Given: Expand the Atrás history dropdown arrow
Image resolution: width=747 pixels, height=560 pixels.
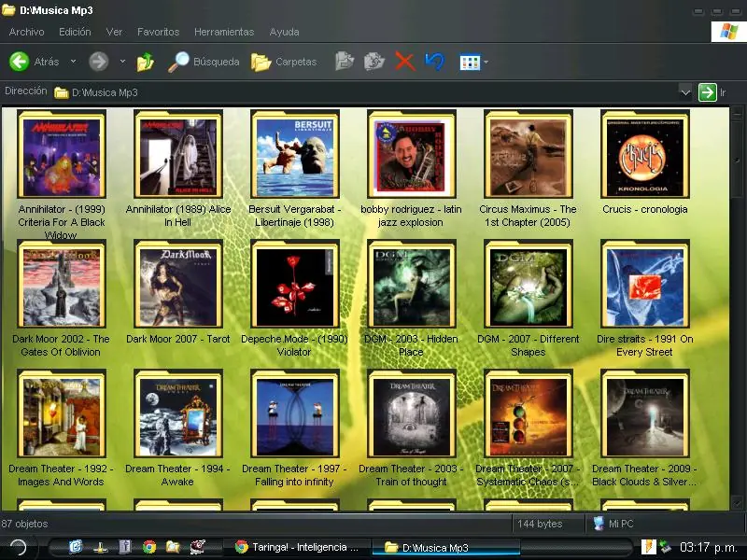Looking at the screenshot, I should pos(73,61).
